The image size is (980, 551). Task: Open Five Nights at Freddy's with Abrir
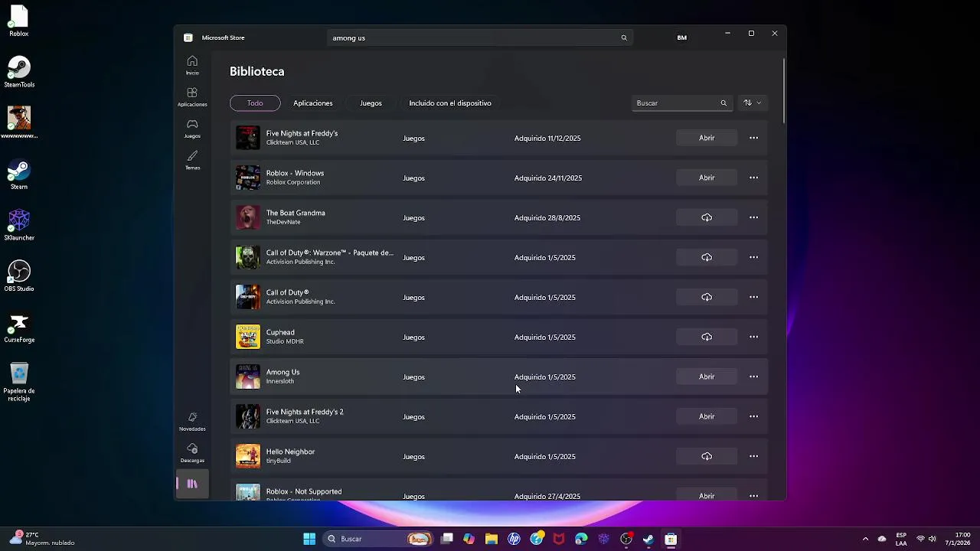pyautogui.click(x=707, y=138)
